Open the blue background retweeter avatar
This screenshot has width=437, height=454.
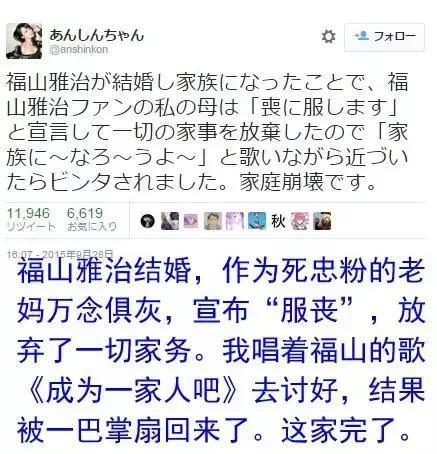pyautogui.click(x=257, y=221)
